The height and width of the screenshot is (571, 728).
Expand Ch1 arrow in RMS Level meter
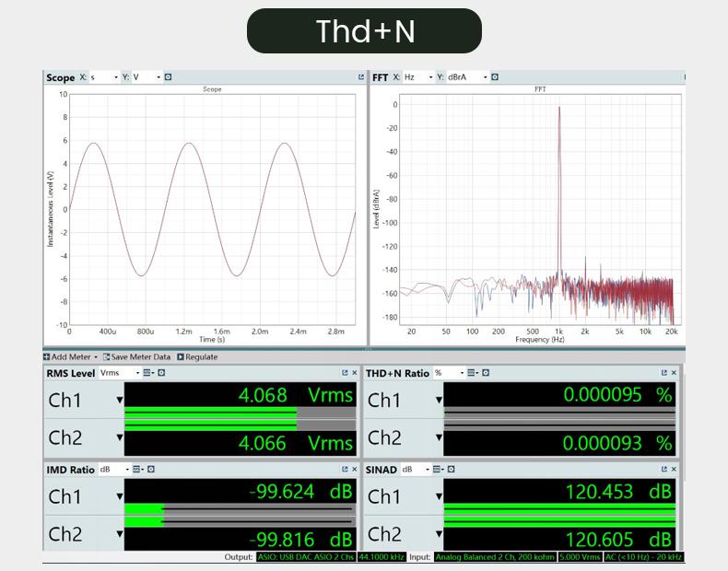[119, 400]
